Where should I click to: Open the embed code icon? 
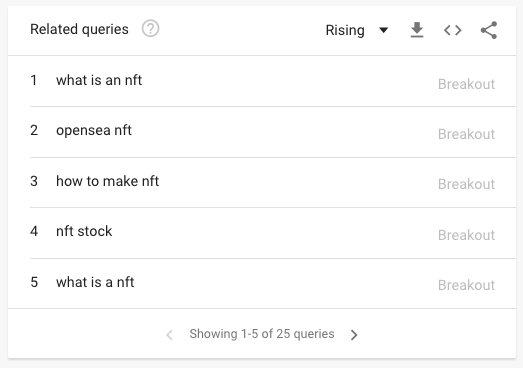453,30
